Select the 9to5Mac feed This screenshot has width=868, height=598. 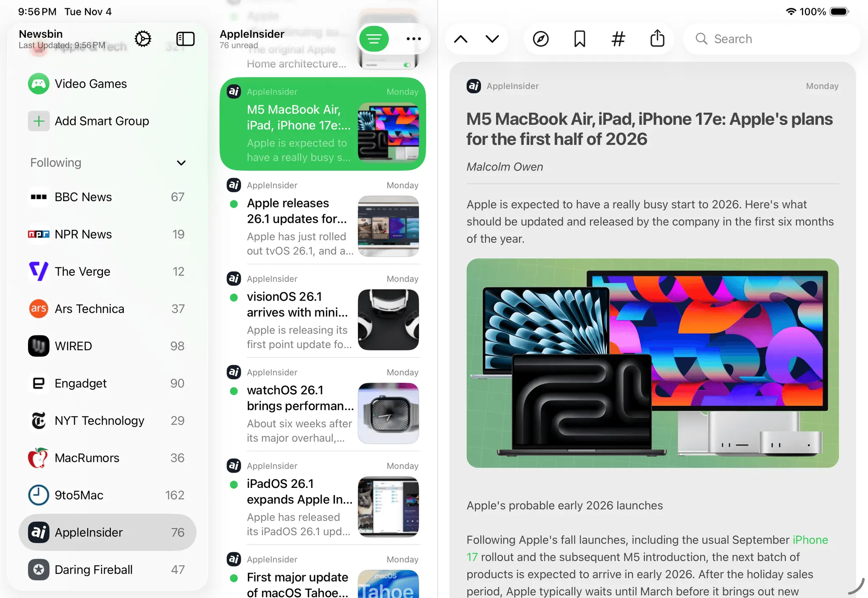[108, 495]
